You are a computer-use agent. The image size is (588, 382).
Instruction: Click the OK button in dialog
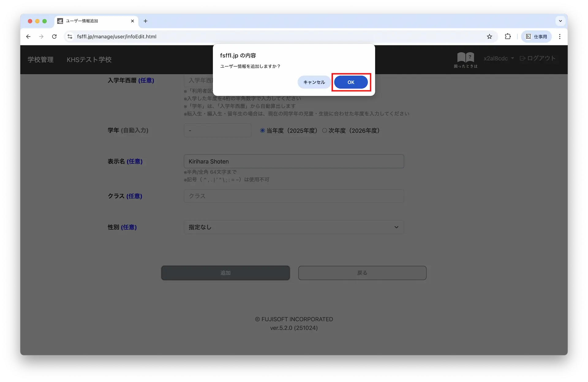351,82
